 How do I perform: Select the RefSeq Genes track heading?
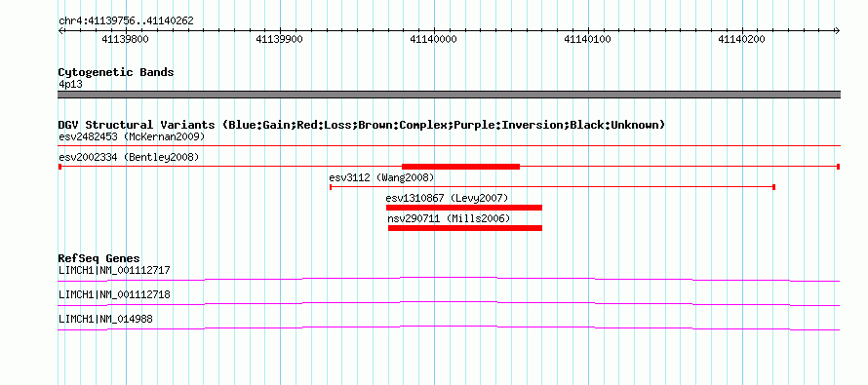(99, 259)
